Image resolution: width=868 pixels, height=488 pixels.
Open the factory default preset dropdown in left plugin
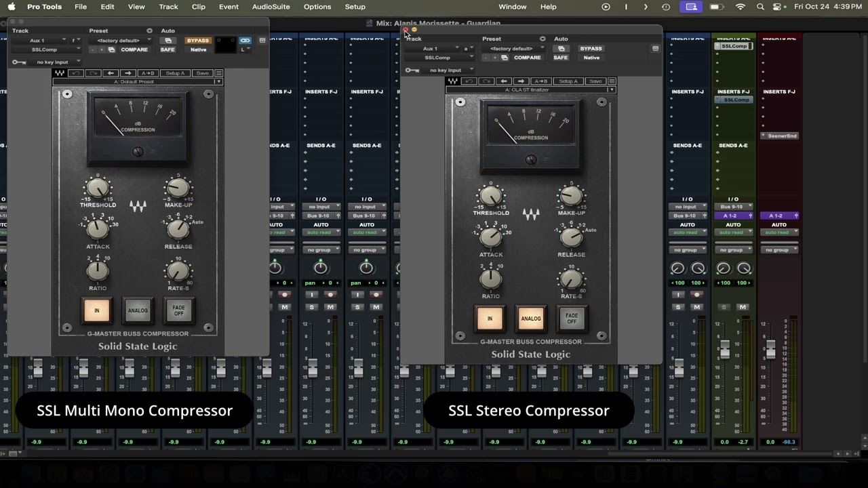click(x=120, y=41)
